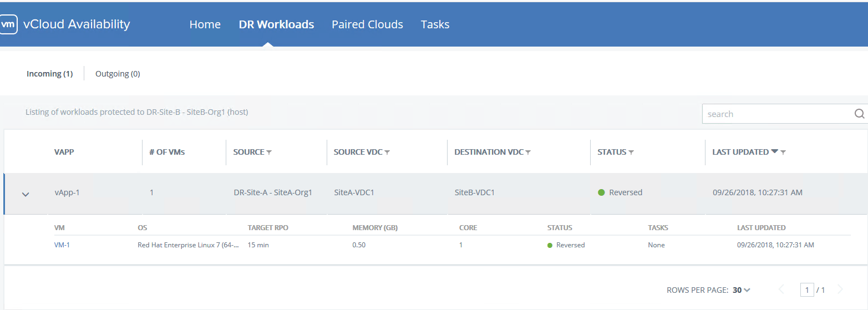Click the SOURCE VDC column filter icon

click(x=387, y=153)
